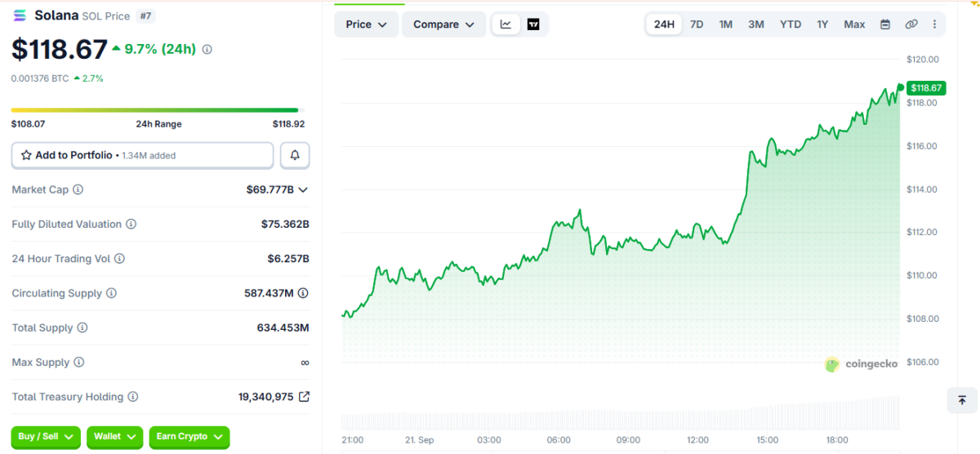Open info icon next to 587.437M value
980x454 pixels.
click(x=304, y=293)
